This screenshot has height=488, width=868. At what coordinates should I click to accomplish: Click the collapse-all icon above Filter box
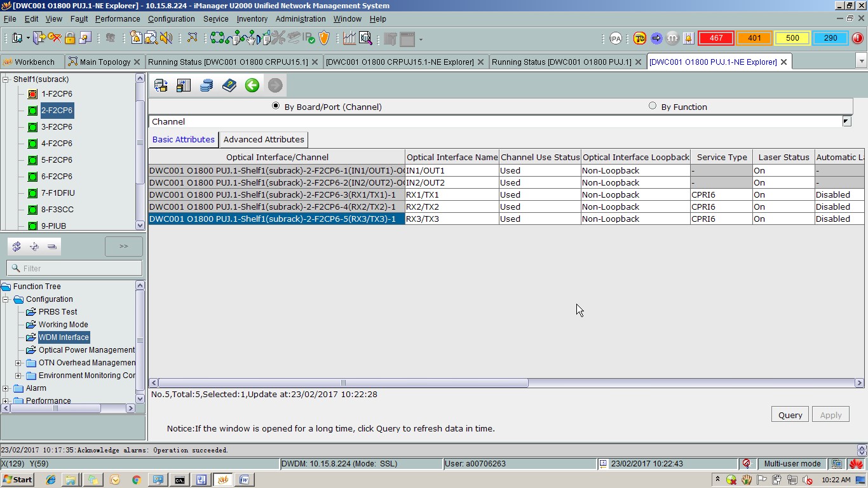[52, 247]
